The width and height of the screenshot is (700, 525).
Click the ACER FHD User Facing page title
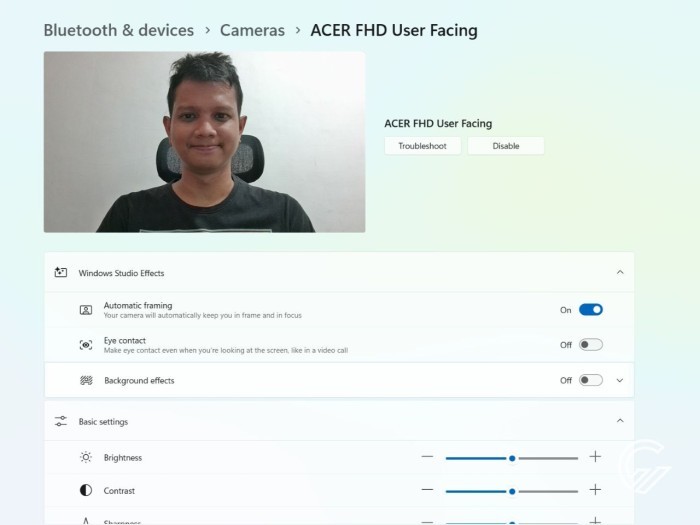[x=394, y=30]
